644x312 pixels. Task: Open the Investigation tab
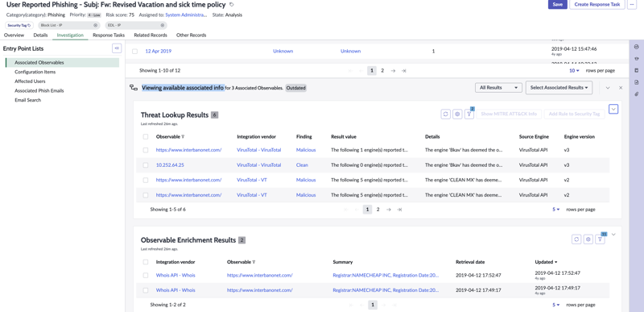(x=70, y=35)
